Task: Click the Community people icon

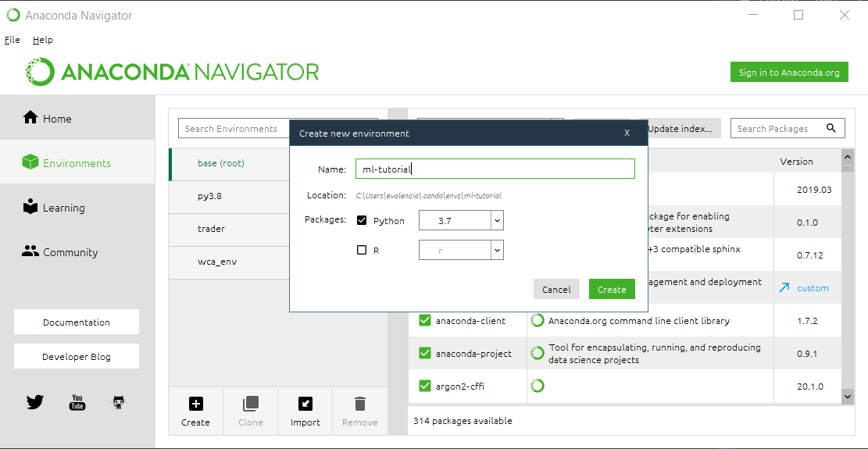Action: click(x=30, y=251)
